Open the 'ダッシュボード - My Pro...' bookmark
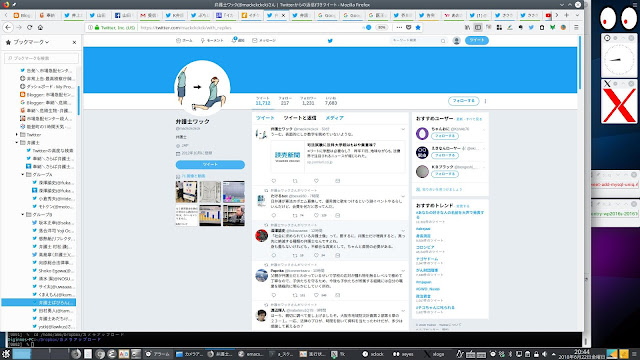 [47, 87]
